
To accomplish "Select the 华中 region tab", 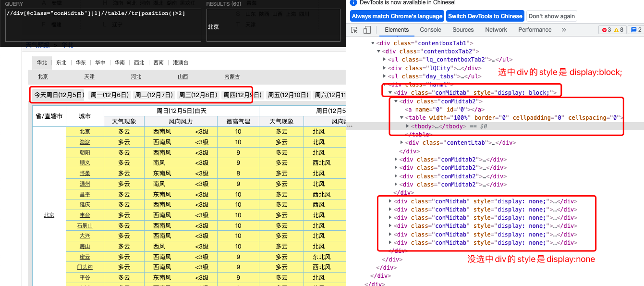I will coord(100,62).
